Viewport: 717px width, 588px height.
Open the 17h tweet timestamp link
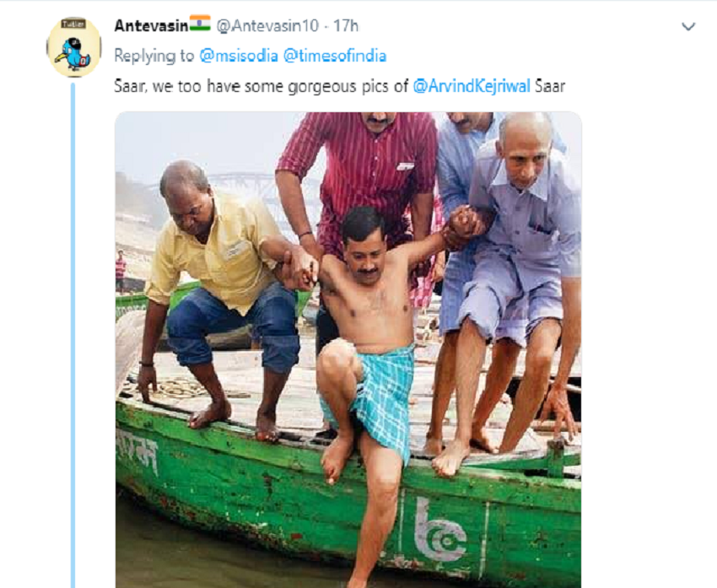click(346, 26)
